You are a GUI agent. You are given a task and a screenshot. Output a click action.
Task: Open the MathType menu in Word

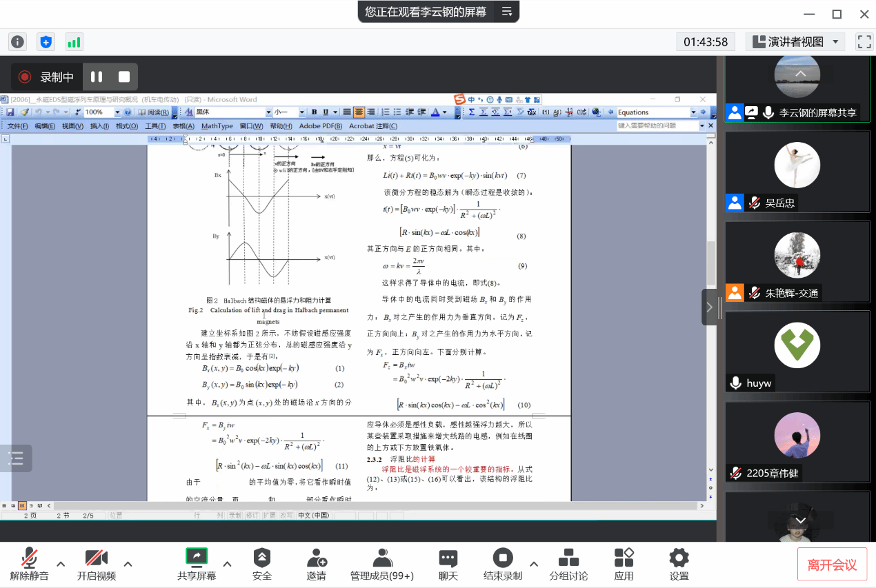[x=217, y=126]
